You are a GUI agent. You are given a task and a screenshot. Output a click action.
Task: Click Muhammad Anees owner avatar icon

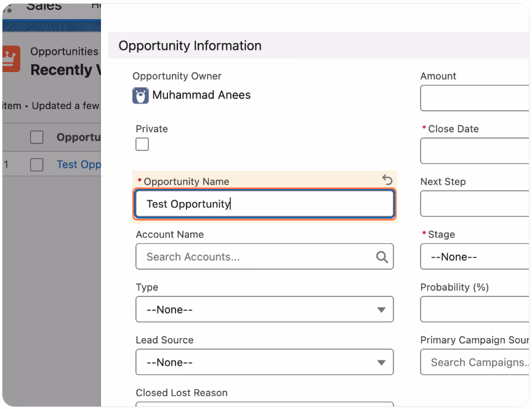coord(140,95)
